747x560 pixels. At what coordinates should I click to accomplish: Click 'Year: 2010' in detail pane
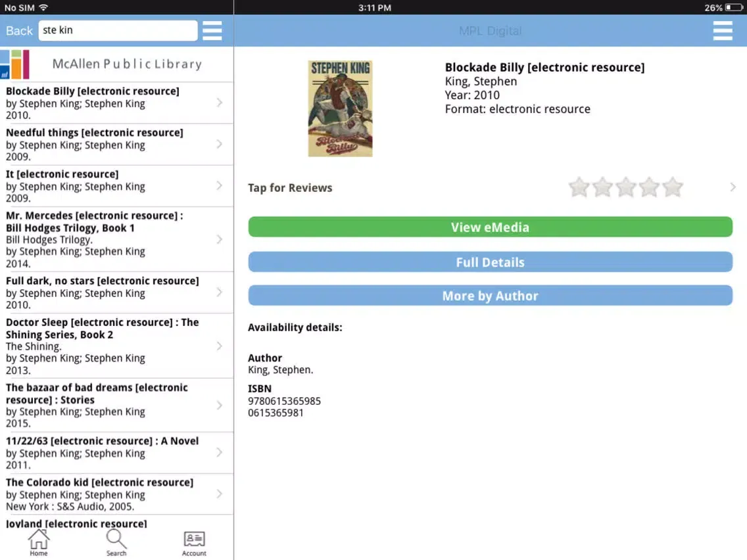[472, 95]
